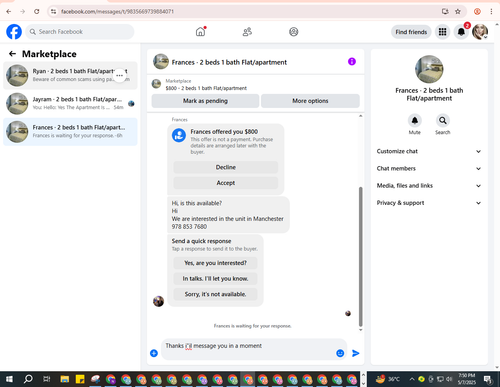Open the Facebook menu grid icon
The width and height of the screenshot is (500, 387).
442,32
